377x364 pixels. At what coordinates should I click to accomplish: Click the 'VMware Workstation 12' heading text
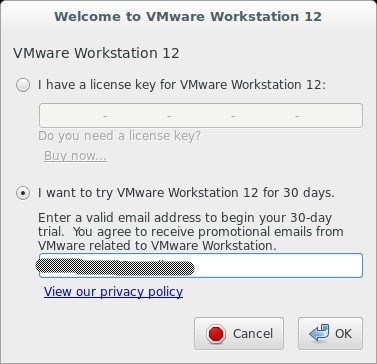[96, 53]
